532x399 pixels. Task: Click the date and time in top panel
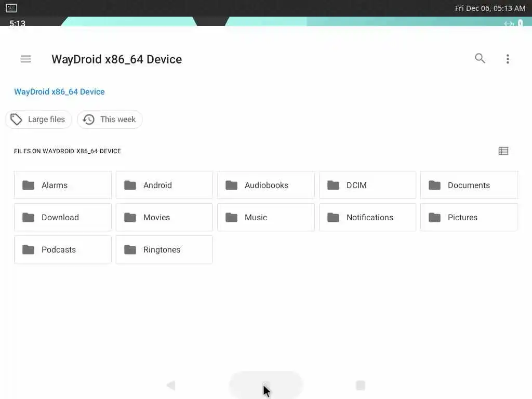pos(490,8)
